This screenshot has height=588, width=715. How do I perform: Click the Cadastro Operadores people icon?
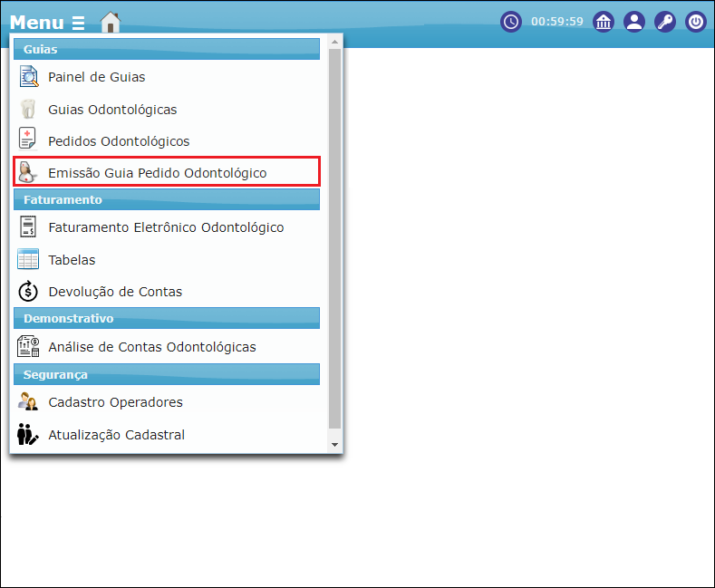pos(28,401)
